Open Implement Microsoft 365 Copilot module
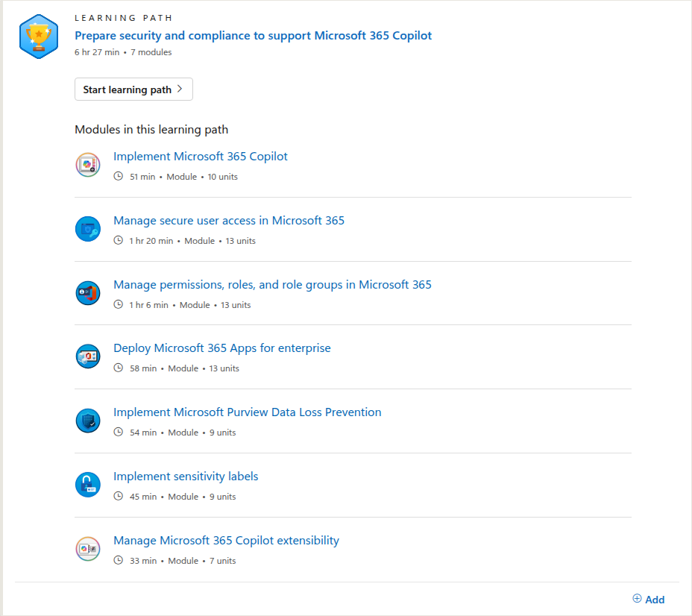The width and height of the screenshot is (692, 616). [x=201, y=156]
